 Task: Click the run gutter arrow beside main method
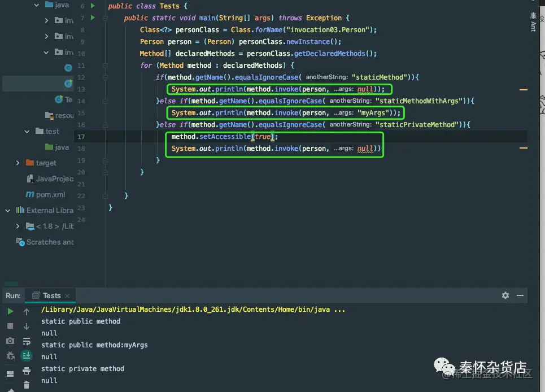(x=93, y=18)
